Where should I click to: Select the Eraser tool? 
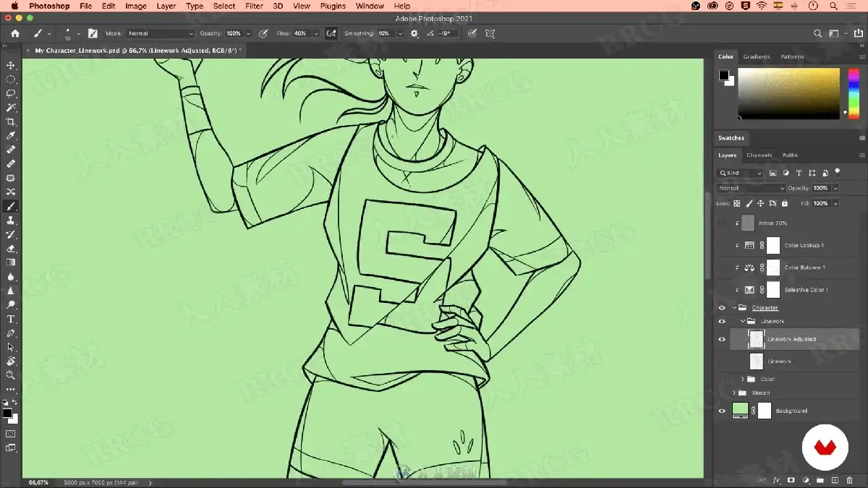point(11,249)
